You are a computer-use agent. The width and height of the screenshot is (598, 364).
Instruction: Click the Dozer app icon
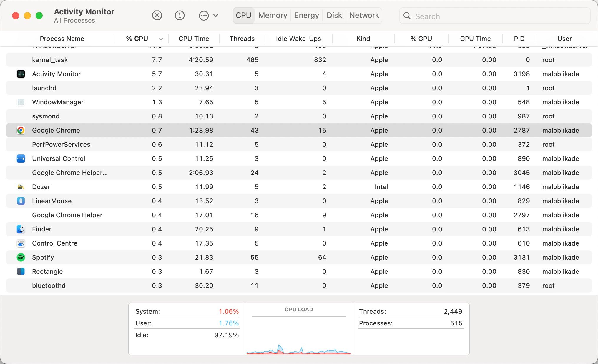[x=21, y=187]
